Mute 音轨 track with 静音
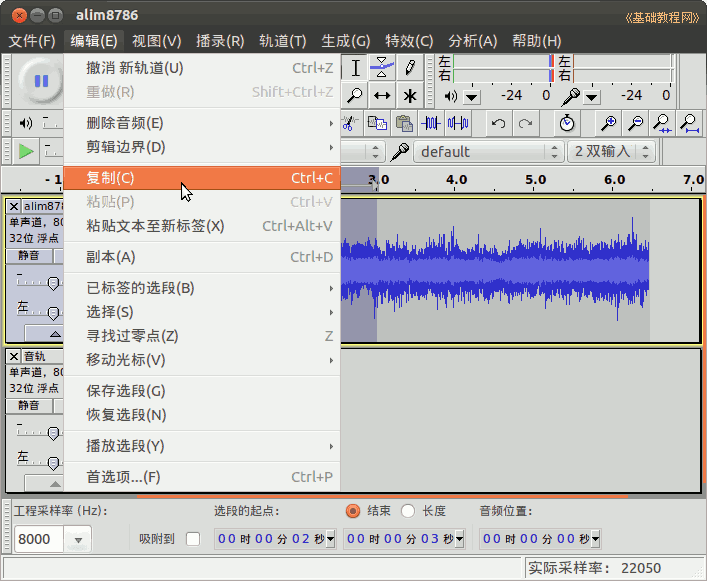Image resolution: width=707 pixels, height=581 pixels. 29,406
